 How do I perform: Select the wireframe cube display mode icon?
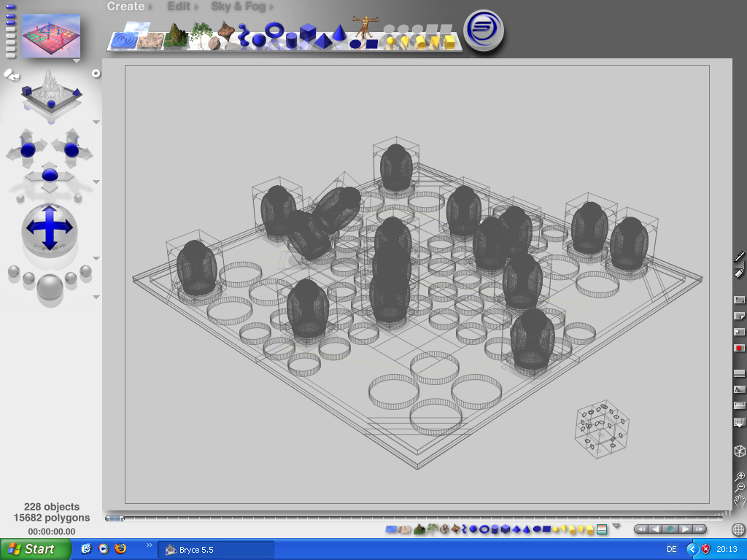pos(740,451)
